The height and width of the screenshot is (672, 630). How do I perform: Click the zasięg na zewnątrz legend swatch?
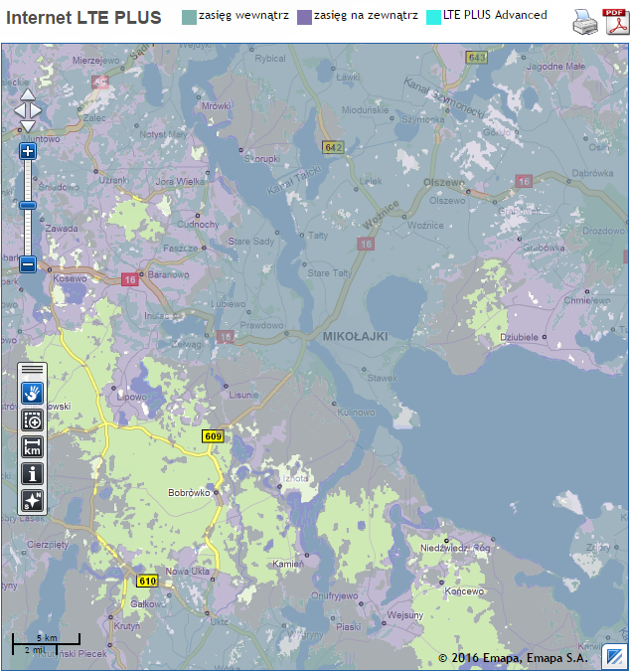click(x=304, y=17)
